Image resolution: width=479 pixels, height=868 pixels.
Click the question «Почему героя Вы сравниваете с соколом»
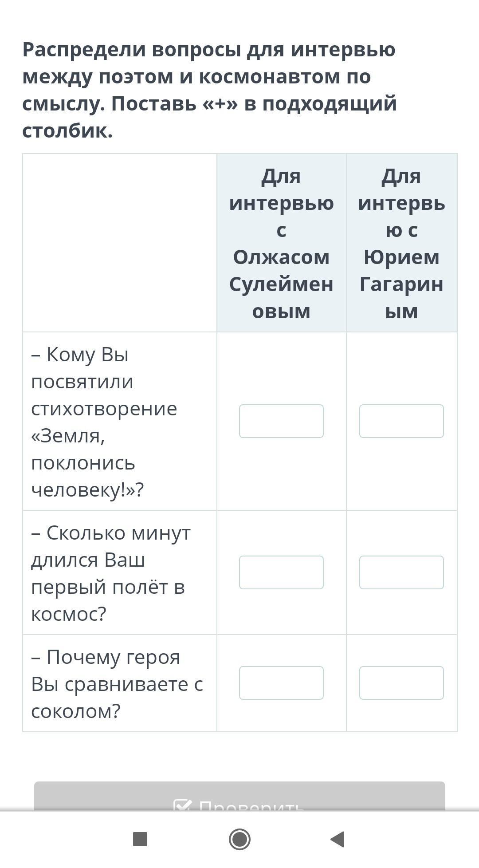pyautogui.click(x=117, y=684)
